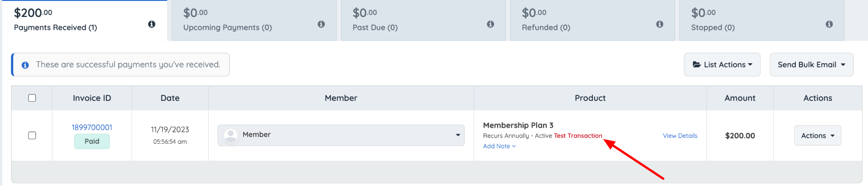Click info icon beside Refunded

click(660, 24)
